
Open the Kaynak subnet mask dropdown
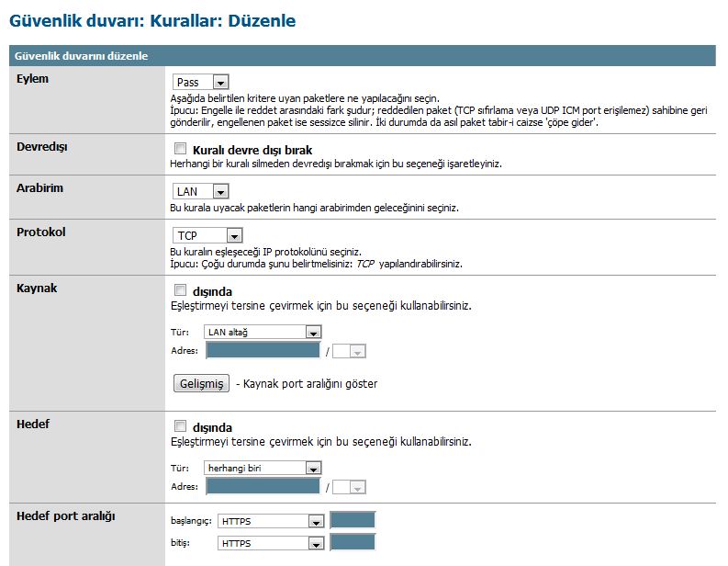[349, 351]
